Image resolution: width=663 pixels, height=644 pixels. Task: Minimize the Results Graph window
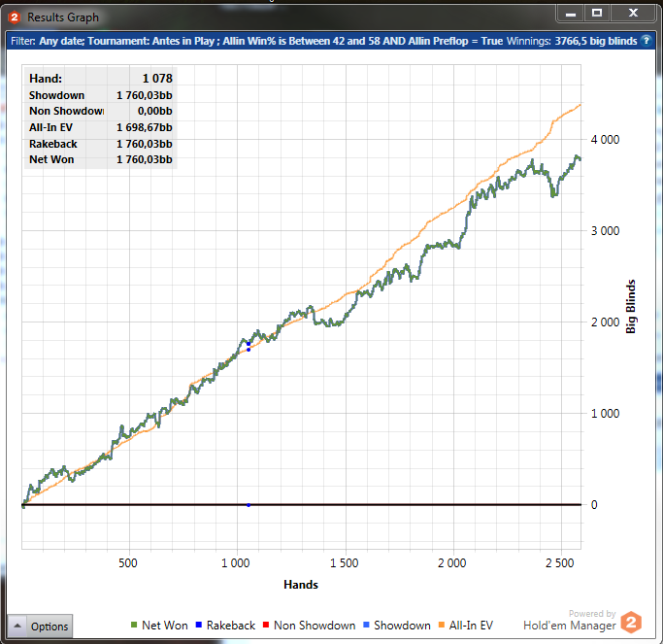[571, 14]
